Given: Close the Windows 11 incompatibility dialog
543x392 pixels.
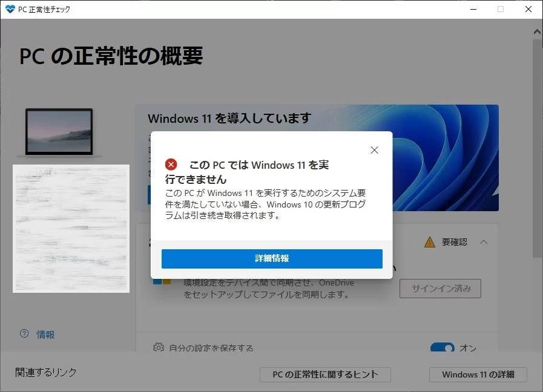Looking at the screenshot, I should pos(374,150).
